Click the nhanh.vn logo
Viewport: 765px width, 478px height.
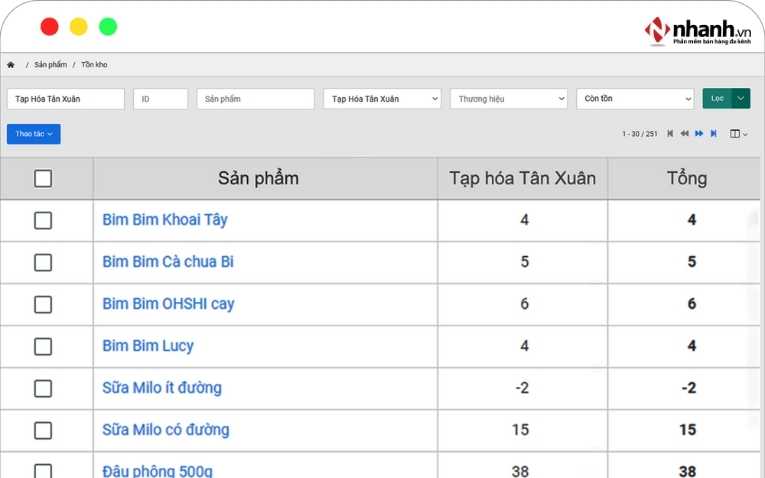(x=697, y=30)
